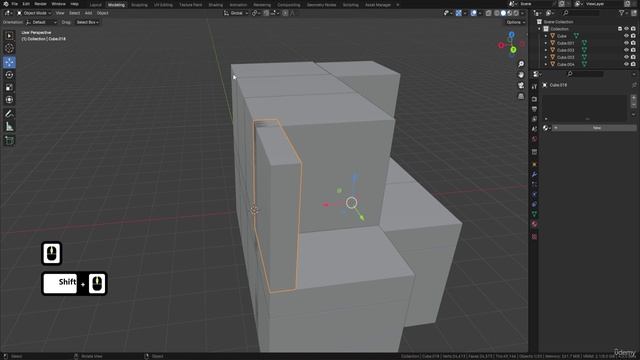The height and width of the screenshot is (360, 640).
Task: Open Global transform orientation dropdown
Action: click(x=236, y=13)
